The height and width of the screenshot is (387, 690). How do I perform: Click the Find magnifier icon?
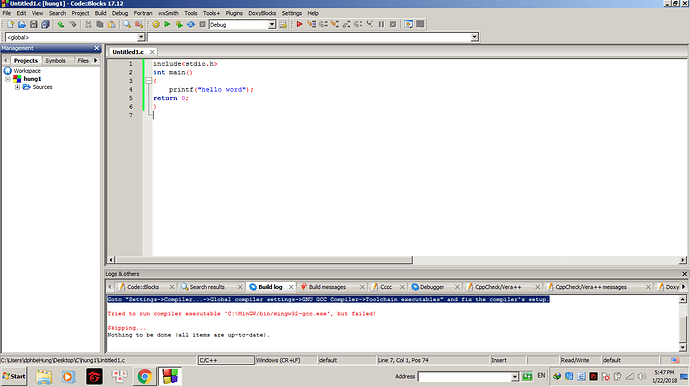coord(127,25)
